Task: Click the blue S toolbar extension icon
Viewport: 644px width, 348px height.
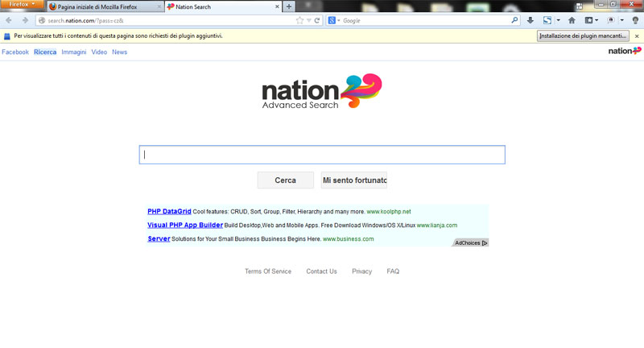Action: click(x=547, y=20)
